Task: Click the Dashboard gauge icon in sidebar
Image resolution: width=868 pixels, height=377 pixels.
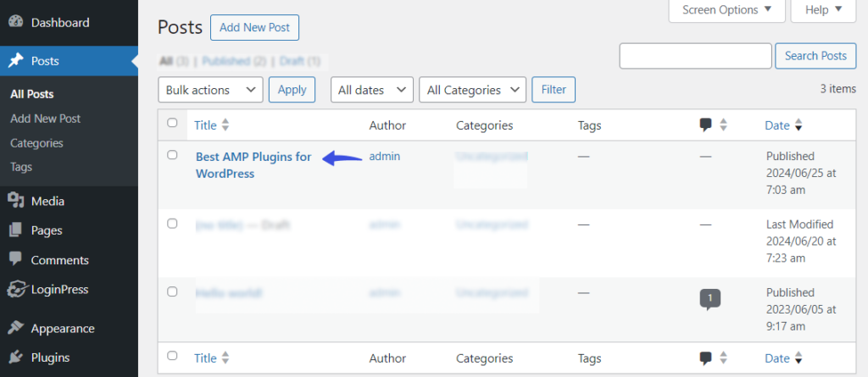Action: pos(16,23)
